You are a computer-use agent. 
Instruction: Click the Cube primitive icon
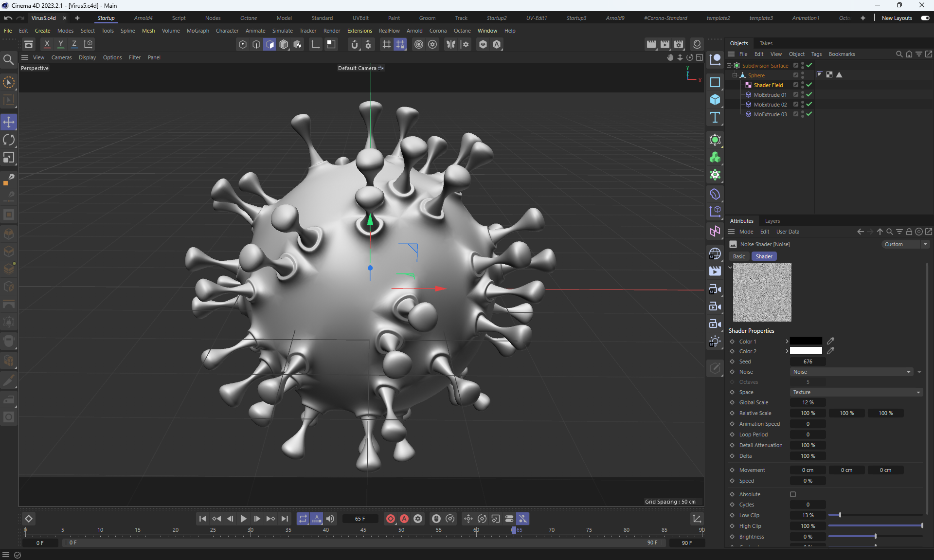click(x=715, y=100)
